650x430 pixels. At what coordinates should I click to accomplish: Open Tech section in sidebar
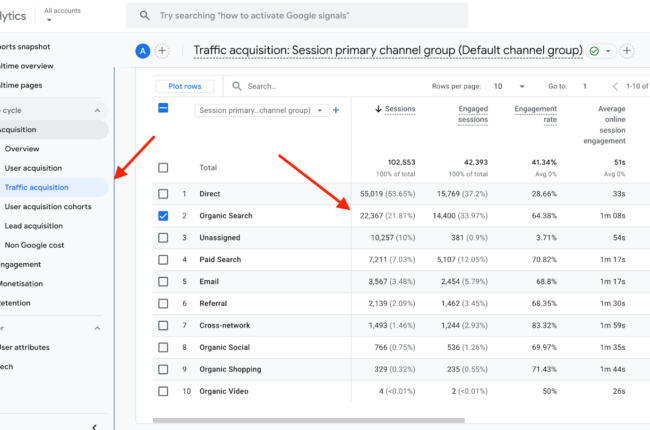tap(7, 367)
